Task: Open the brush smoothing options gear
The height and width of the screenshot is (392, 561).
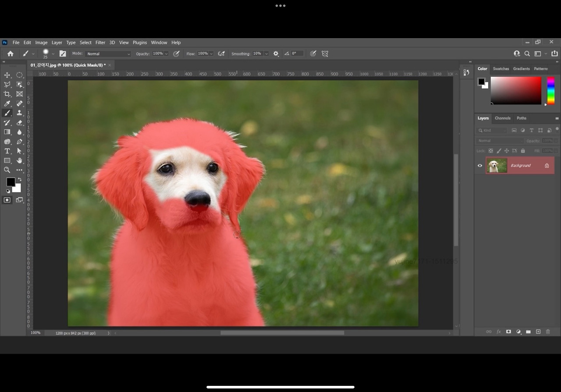Action: click(276, 53)
